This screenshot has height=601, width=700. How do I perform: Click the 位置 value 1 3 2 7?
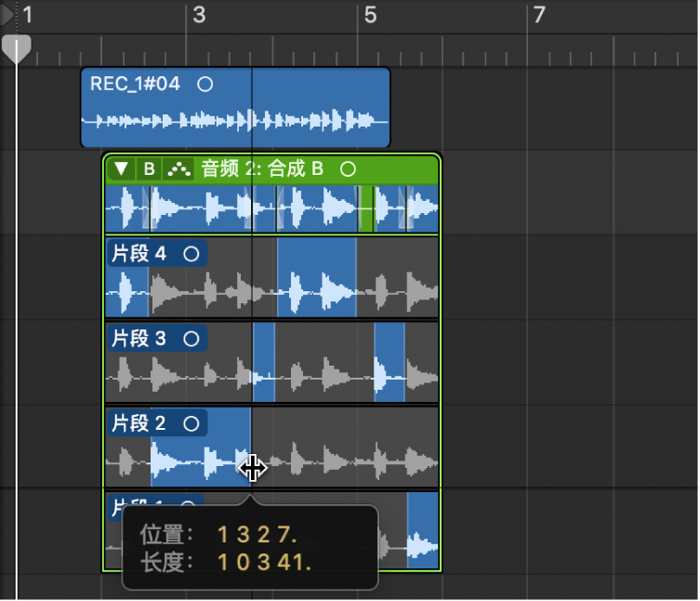(x=258, y=534)
